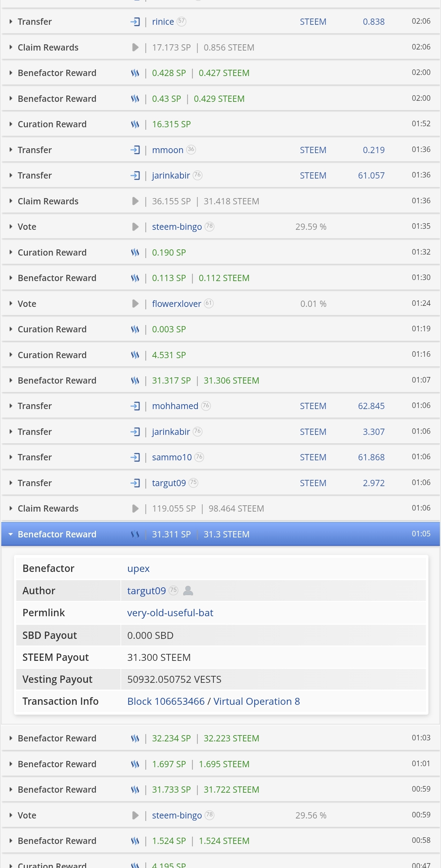This screenshot has height=868, width=441.
Task: Open very-old-useful-bat permlink
Action: point(170,613)
